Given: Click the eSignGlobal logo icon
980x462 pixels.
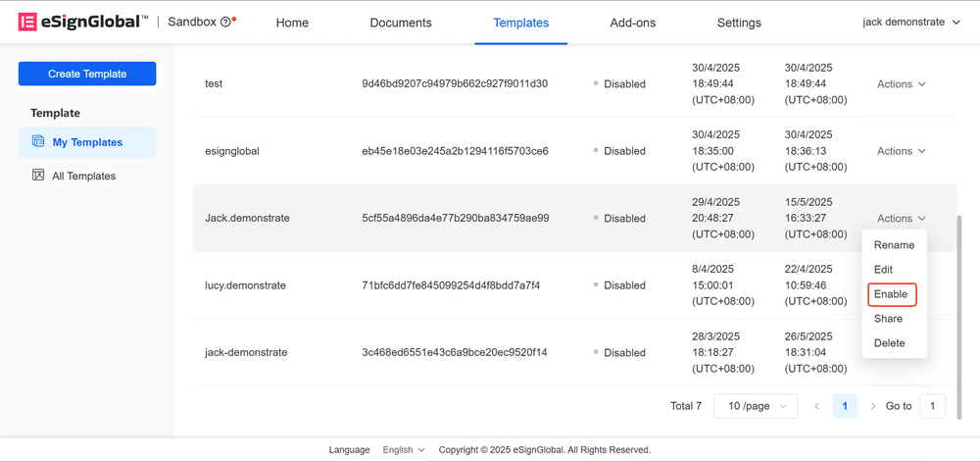Looking at the screenshot, I should tap(27, 22).
